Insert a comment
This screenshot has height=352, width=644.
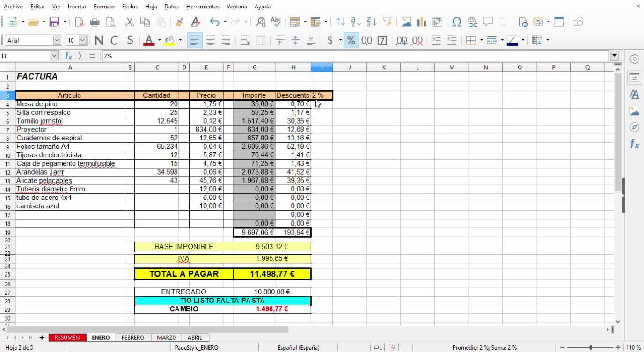pos(488,22)
